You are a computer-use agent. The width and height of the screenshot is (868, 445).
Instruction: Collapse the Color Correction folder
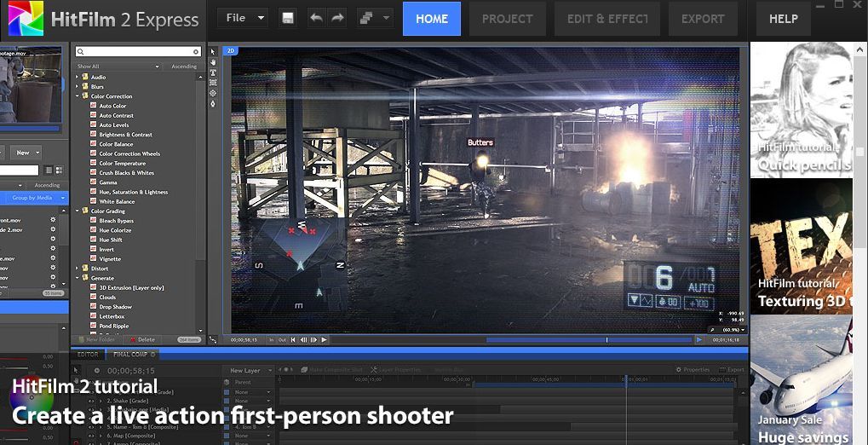pos(78,95)
